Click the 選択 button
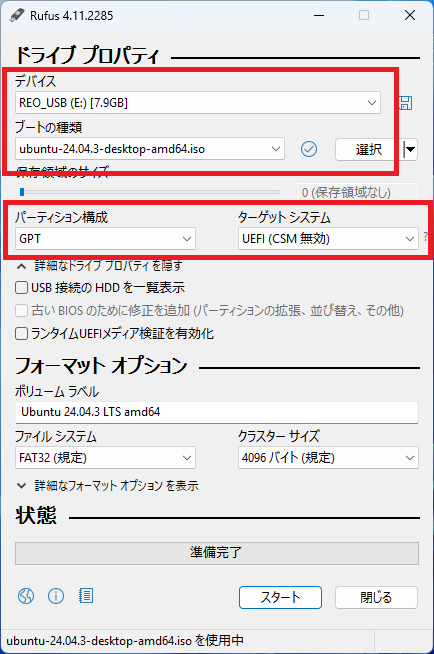 coord(369,149)
